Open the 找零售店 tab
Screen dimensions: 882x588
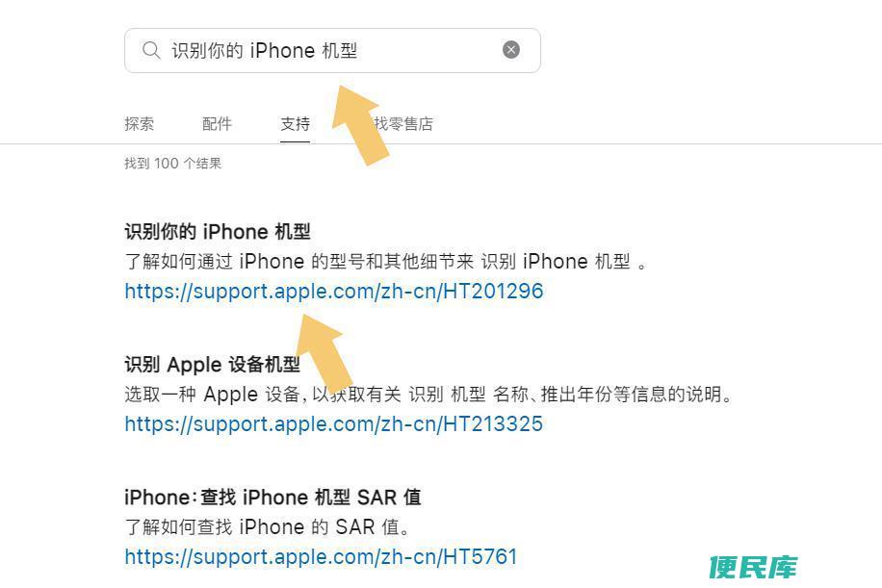[403, 124]
